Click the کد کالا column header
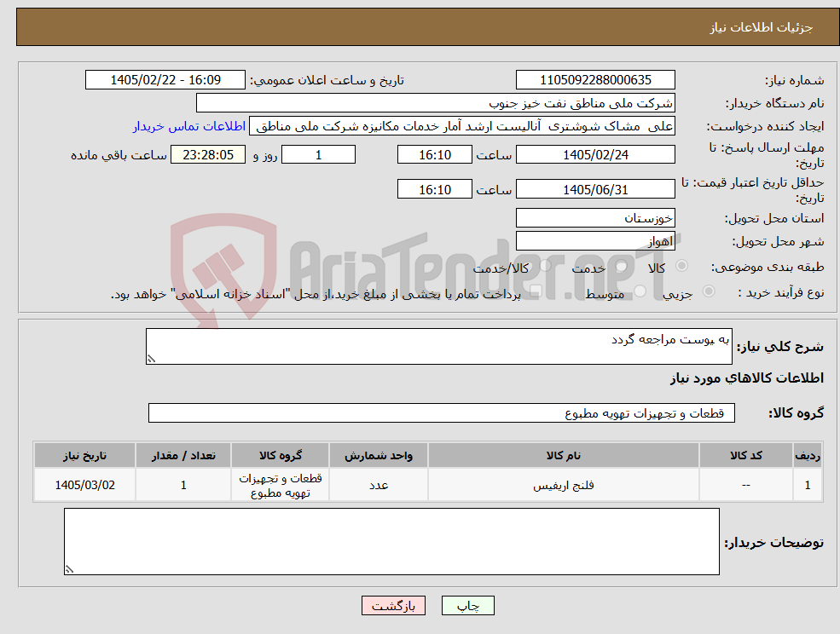The height and width of the screenshot is (634, 840). pyautogui.click(x=745, y=455)
